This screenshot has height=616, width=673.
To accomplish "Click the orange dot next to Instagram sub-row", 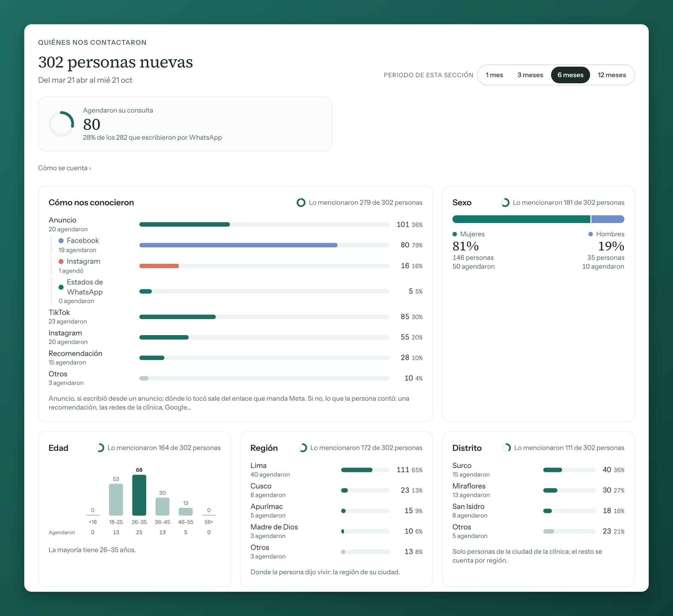I will [x=61, y=261].
